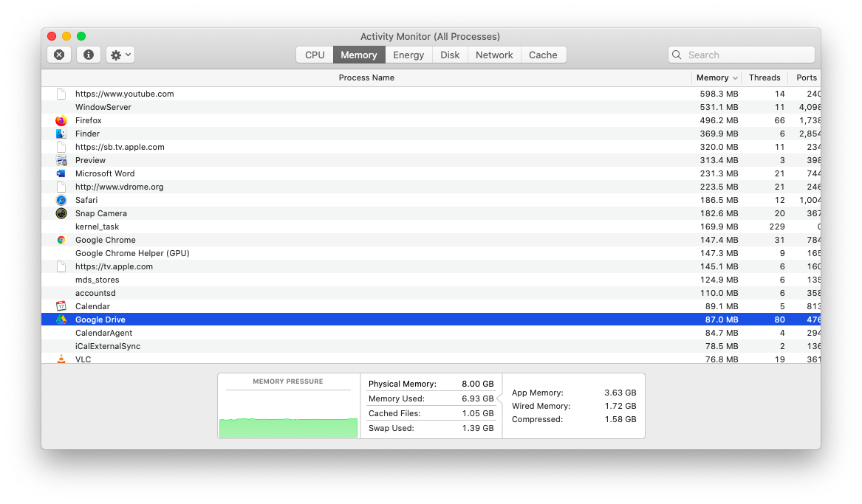Viewport: 862px width, 504px height.
Task: Click the Calendar app icon
Action: coord(61,306)
